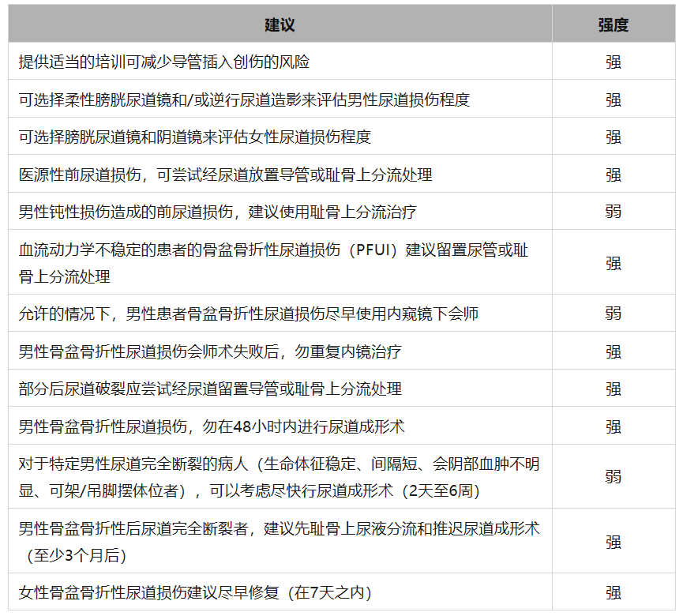Image resolution: width=683 pixels, height=616 pixels.
Task: Click '强' beside '评估女性尿道损伤程度' row
Action: (x=614, y=137)
